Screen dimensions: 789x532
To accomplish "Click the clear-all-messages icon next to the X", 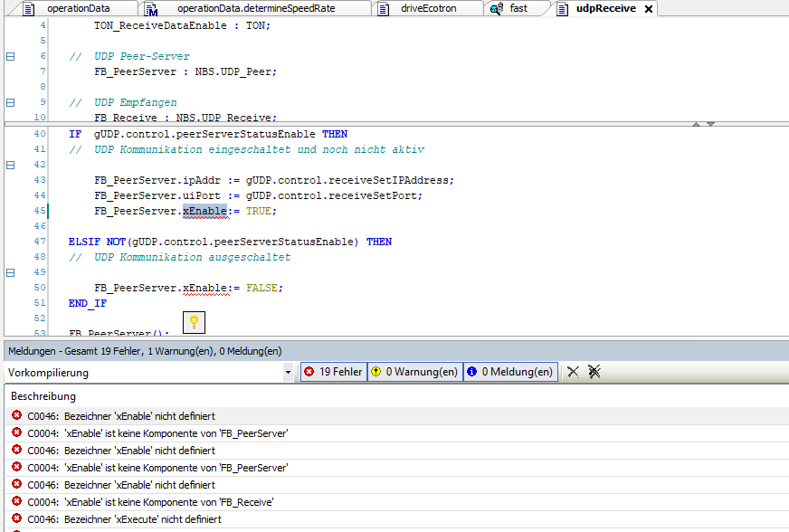I will (593, 371).
